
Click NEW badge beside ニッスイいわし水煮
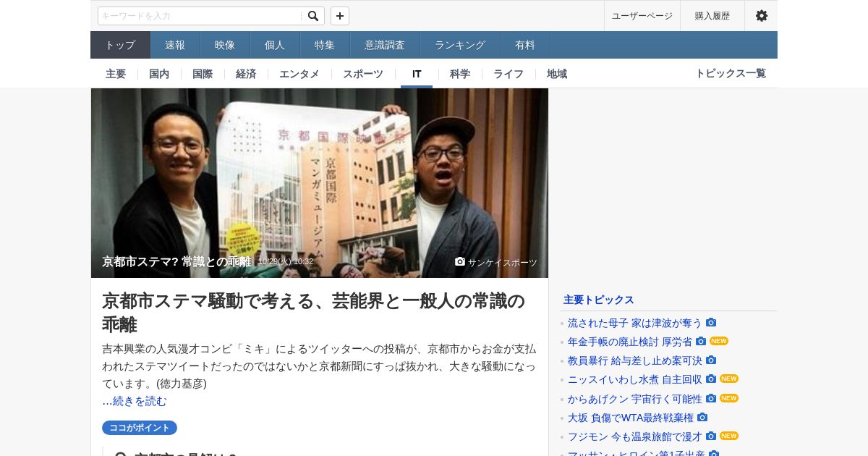point(729,379)
